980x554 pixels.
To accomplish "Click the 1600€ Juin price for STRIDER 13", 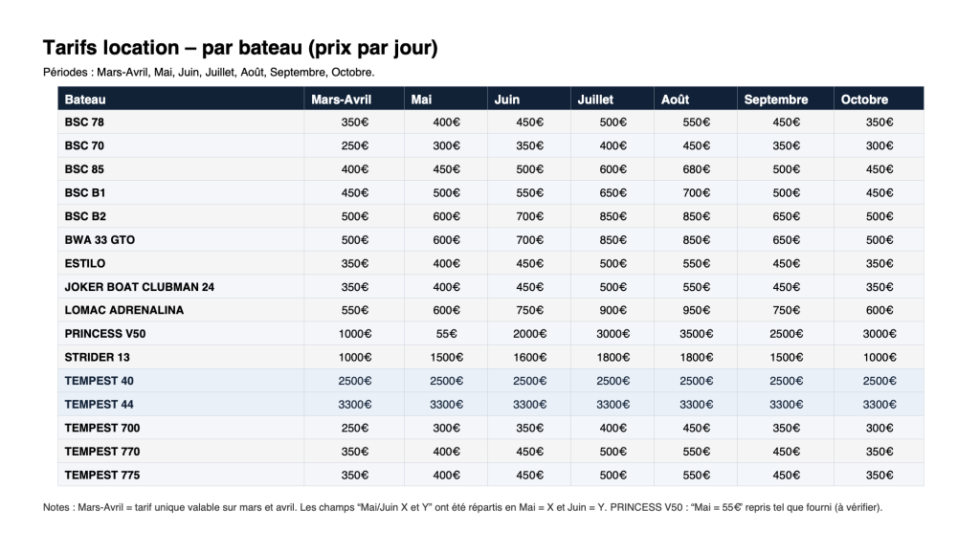I will (528, 358).
